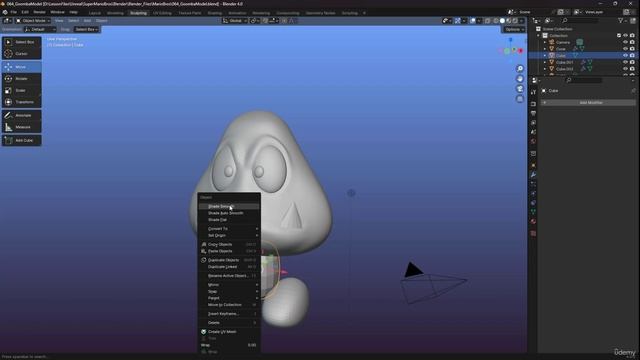The height and width of the screenshot is (360, 640).
Task: Select the Rotate tool
Action: point(21,78)
